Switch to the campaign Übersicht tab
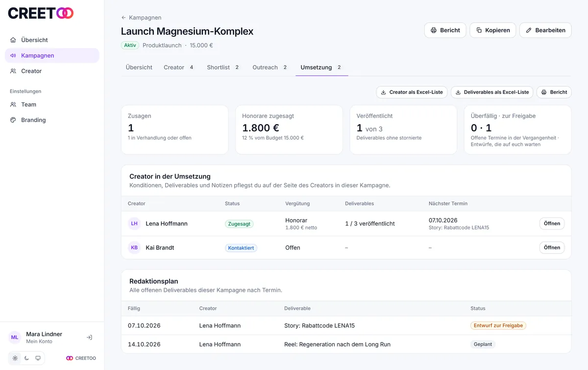The image size is (588, 370). point(139,68)
